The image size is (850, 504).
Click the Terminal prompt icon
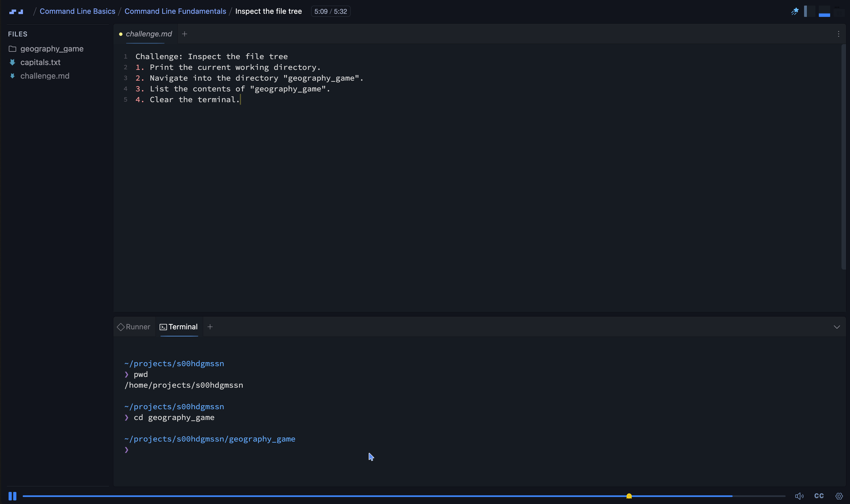pos(163,327)
